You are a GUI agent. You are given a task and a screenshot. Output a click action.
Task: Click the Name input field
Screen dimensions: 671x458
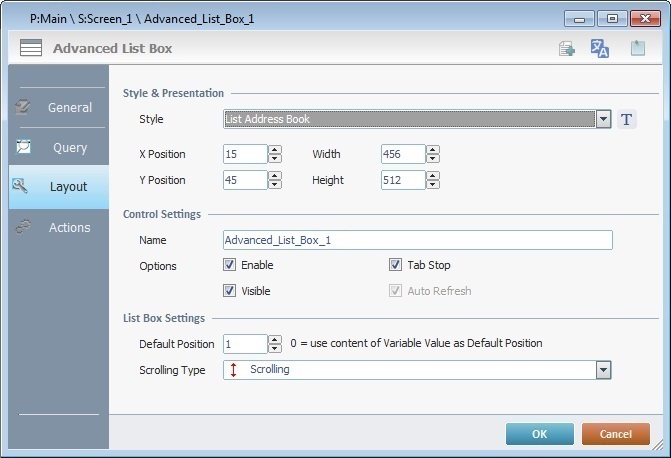click(x=418, y=240)
